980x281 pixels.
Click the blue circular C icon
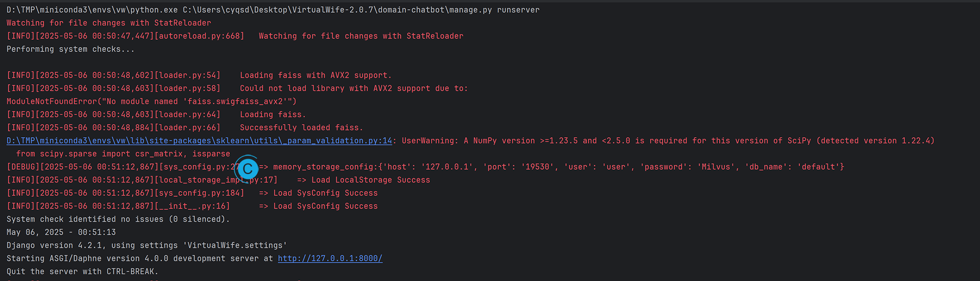coord(248,169)
